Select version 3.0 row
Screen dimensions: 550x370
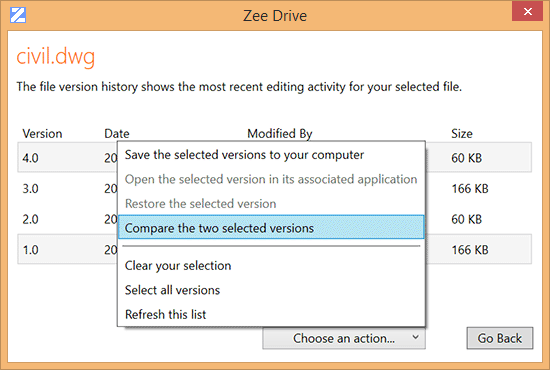[x=274, y=188]
